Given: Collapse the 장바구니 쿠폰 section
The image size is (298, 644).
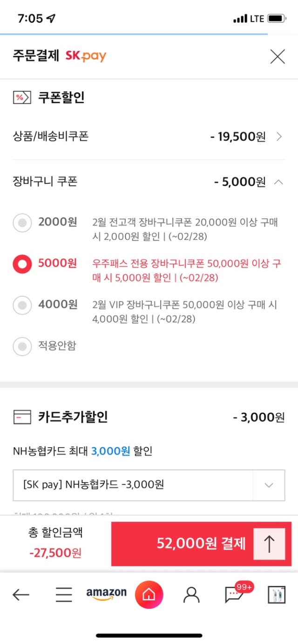Looking at the screenshot, I should (278, 182).
